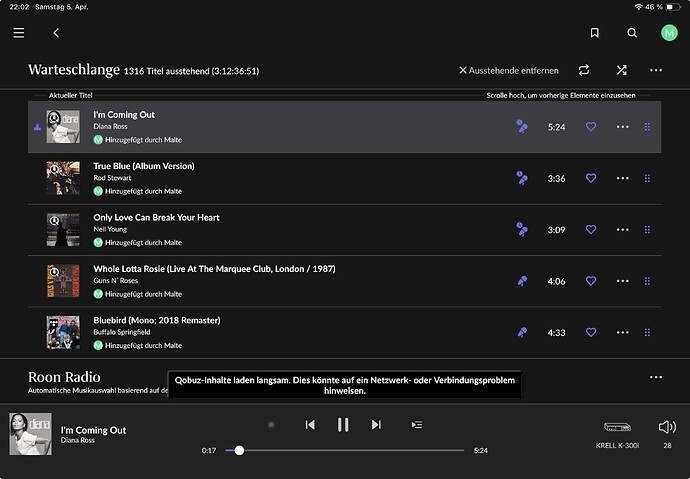Toggle shuffle for the queue
This screenshot has width=690, height=479.
tap(621, 70)
